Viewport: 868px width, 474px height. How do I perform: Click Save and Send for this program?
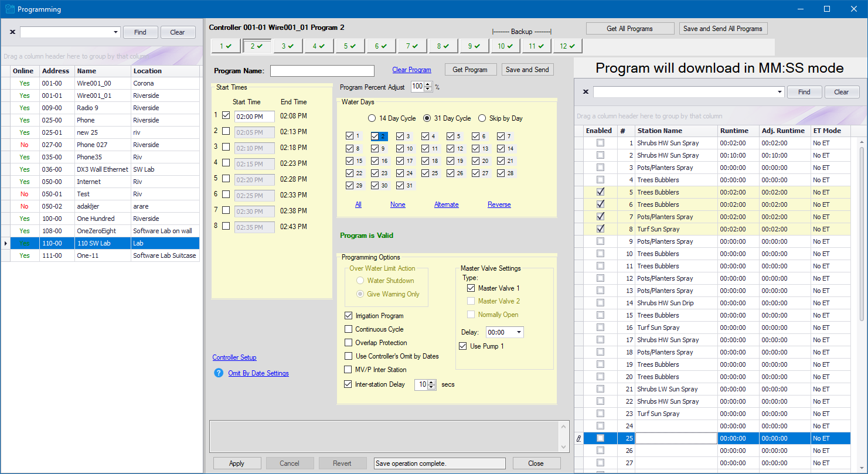[x=527, y=70]
